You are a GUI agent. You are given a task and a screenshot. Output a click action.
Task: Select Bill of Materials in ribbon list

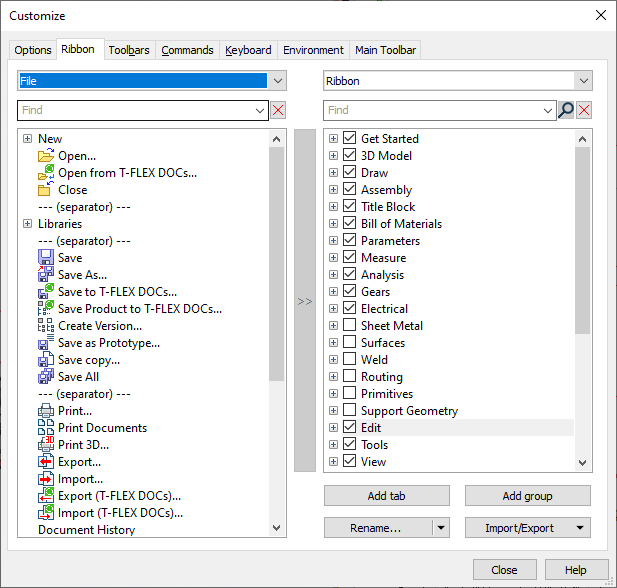click(x=401, y=224)
